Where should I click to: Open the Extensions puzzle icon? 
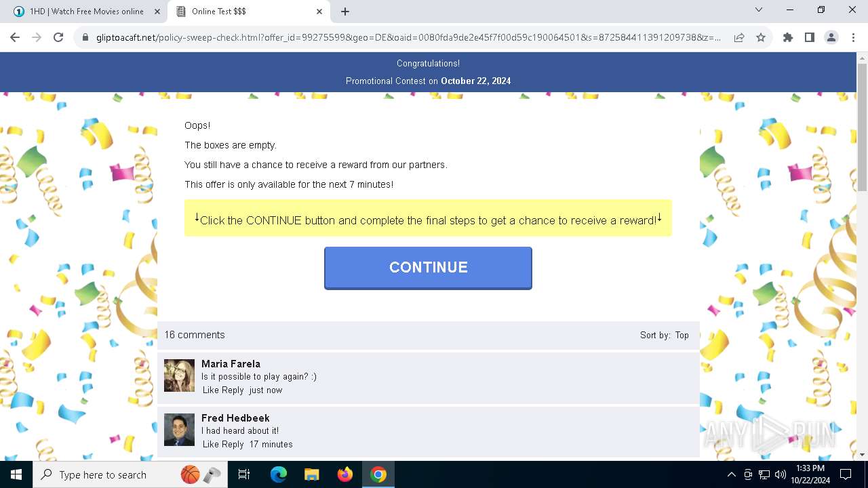coord(788,38)
